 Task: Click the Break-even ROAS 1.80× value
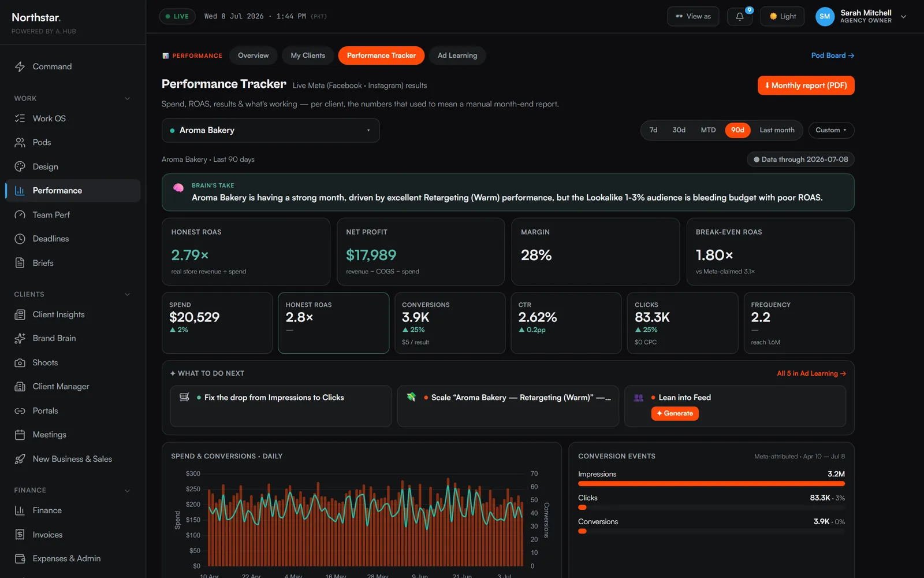coord(714,255)
